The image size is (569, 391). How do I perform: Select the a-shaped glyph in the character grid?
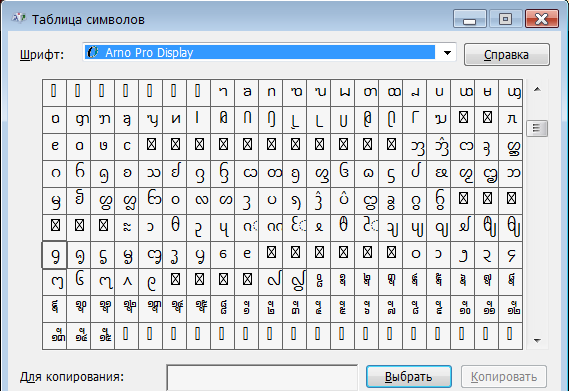pos(247,93)
